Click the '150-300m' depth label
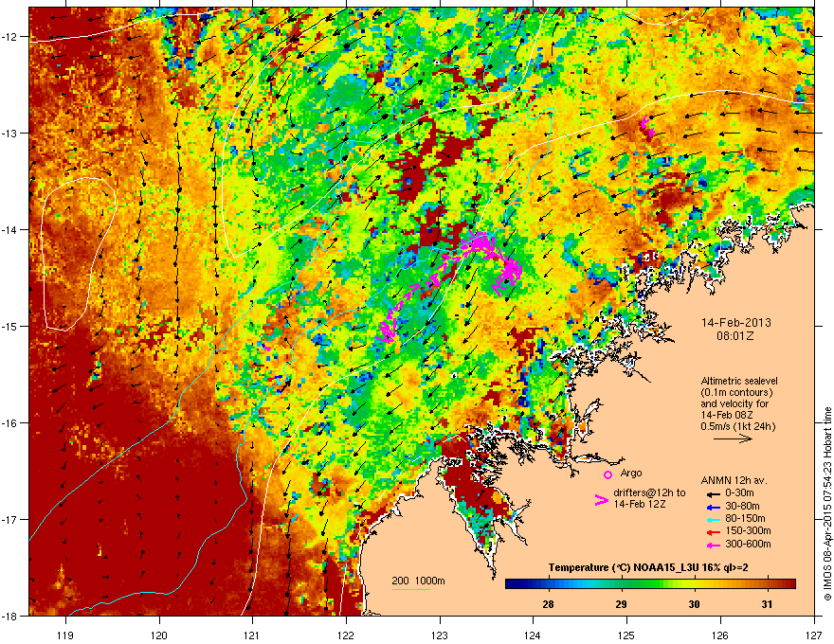Viewport: 834px width, 644px height. point(748,530)
